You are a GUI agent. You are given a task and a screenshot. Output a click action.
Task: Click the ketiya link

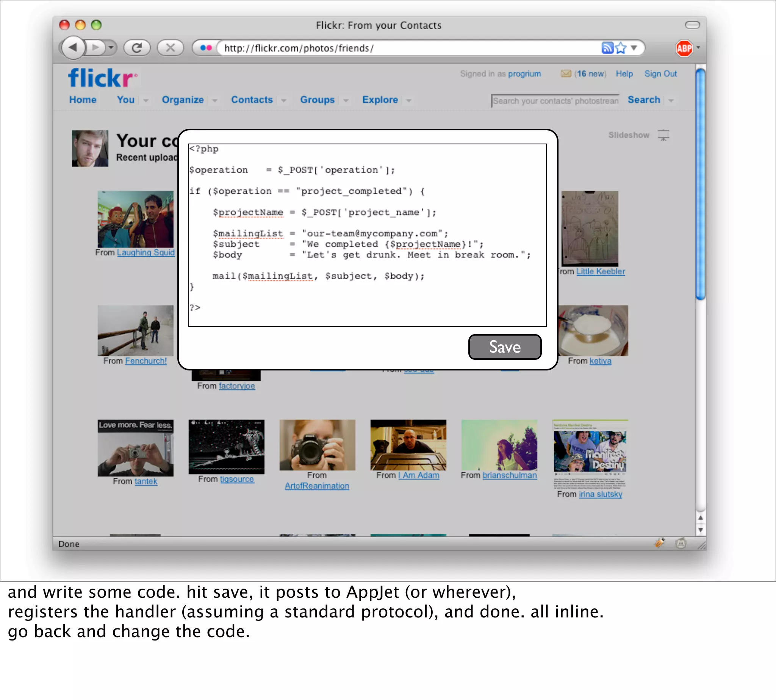pyautogui.click(x=600, y=361)
